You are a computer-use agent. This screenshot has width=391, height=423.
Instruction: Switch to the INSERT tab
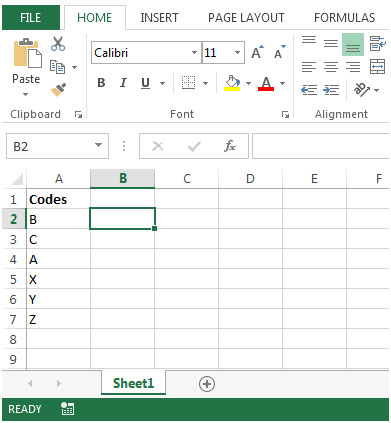[160, 18]
